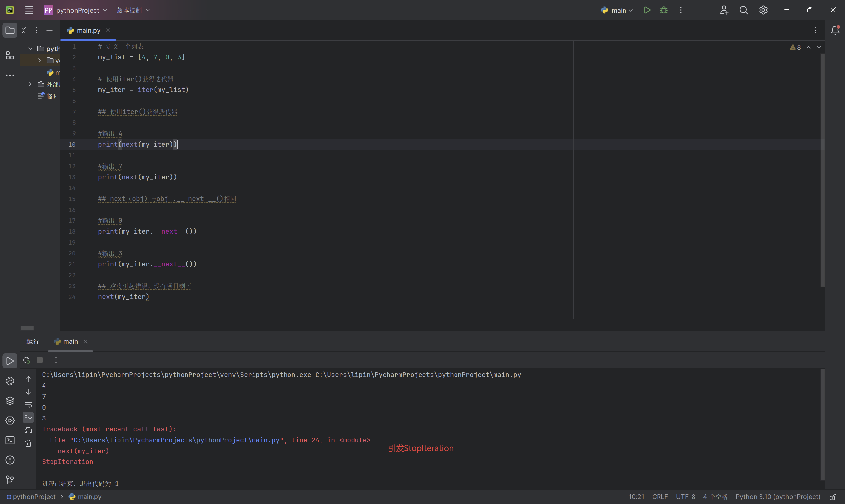This screenshot has width=845, height=504.
Task: Open IDE settings gear
Action: point(763,10)
